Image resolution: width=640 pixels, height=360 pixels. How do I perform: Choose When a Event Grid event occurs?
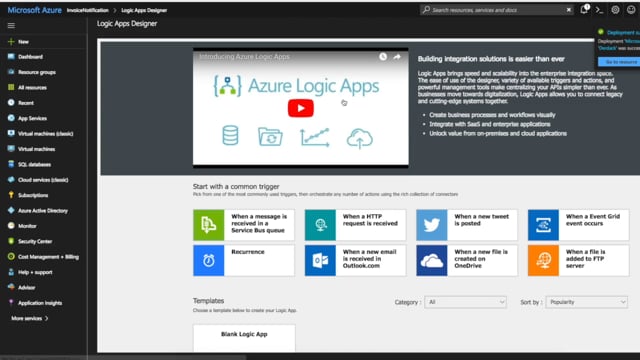point(578,225)
